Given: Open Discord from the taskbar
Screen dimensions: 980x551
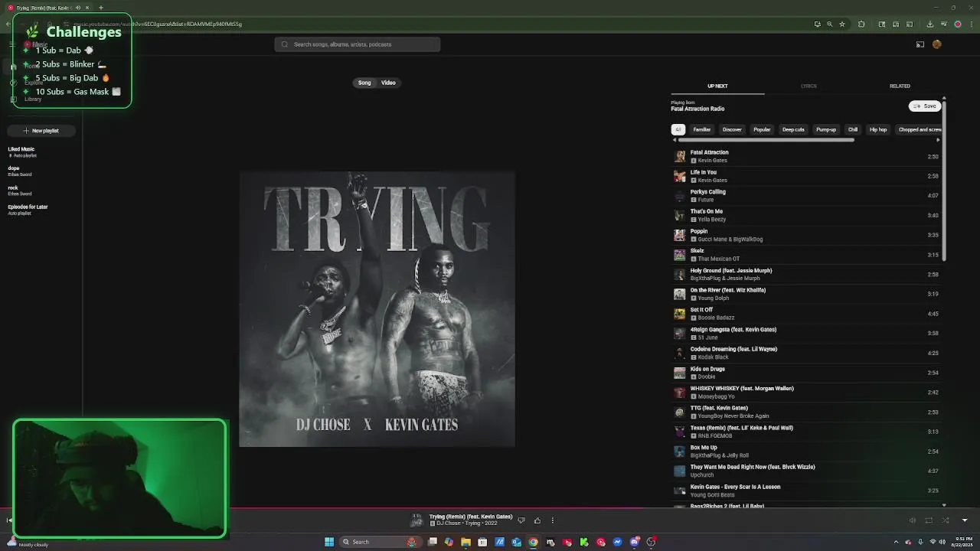Looking at the screenshot, I should [635, 542].
